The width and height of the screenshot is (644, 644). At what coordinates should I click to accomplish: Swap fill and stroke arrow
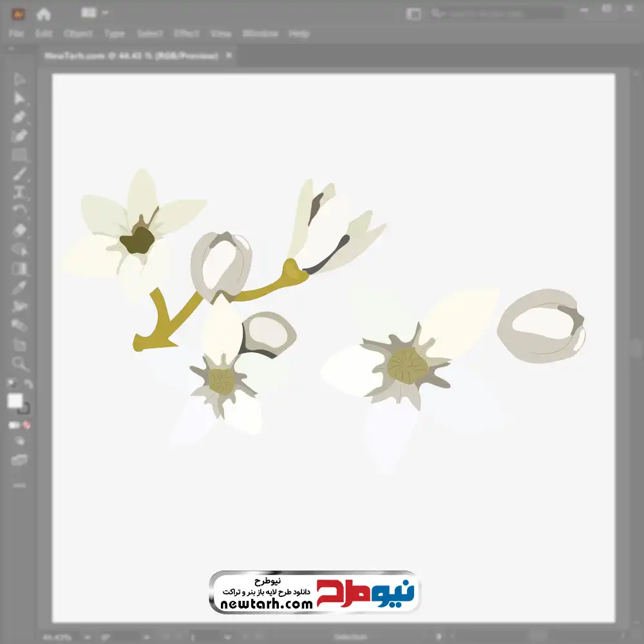pyautogui.click(x=28, y=384)
